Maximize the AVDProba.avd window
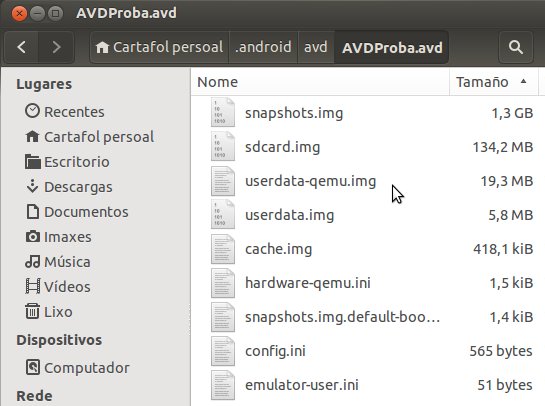The image size is (545, 406). click(55, 14)
